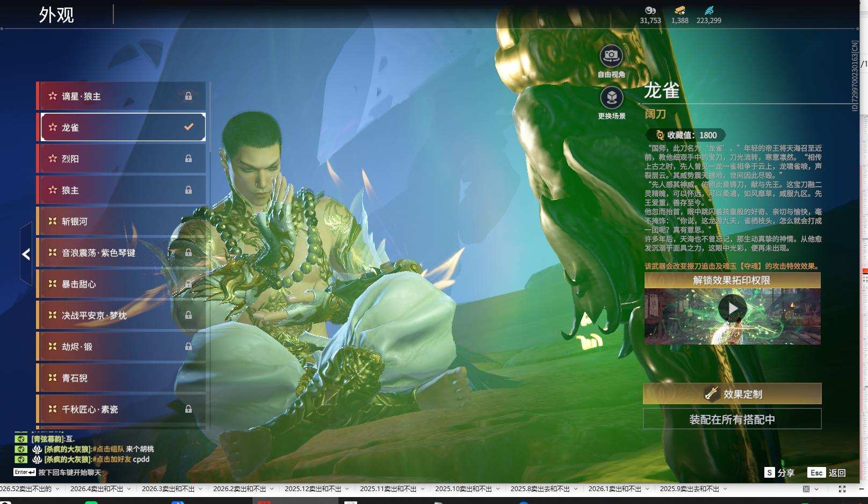Click the lock icon on 音浪震荡·紫色琴键
The height and width of the screenshot is (504, 868).
(x=189, y=252)
